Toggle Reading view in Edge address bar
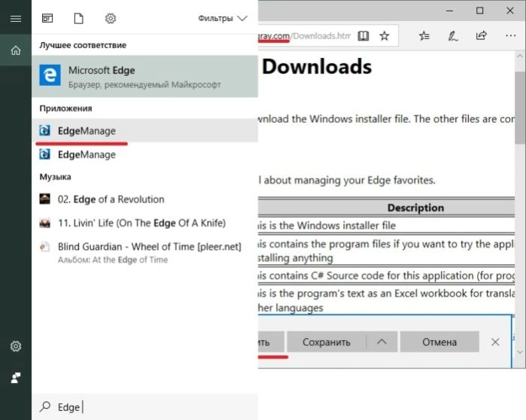 click(363, 36)
